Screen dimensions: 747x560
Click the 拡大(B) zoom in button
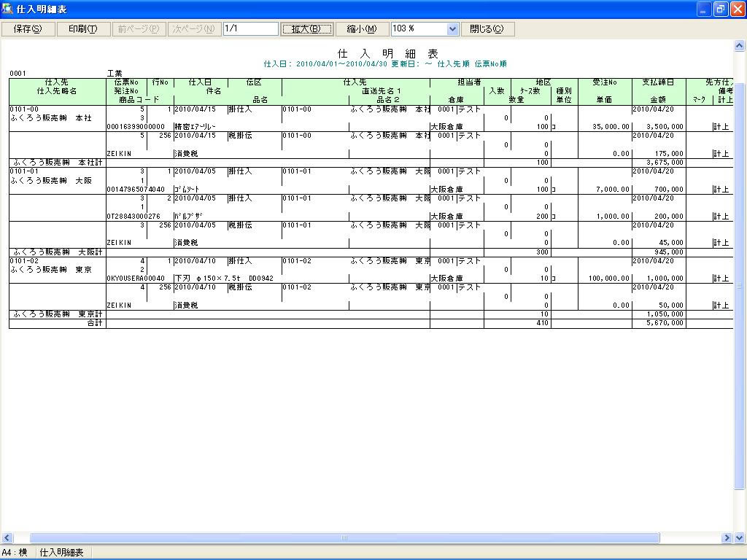306,28
